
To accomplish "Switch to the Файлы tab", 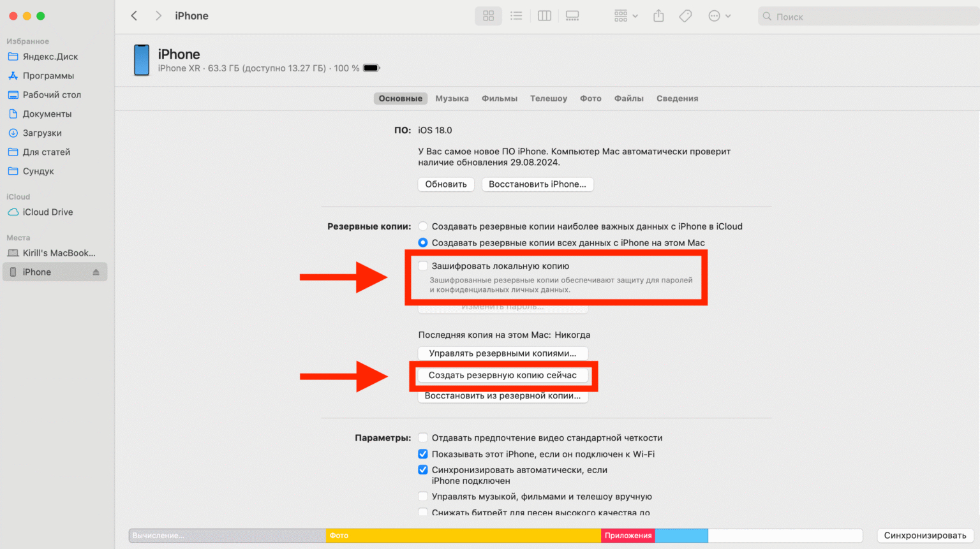I will point(628,98).
